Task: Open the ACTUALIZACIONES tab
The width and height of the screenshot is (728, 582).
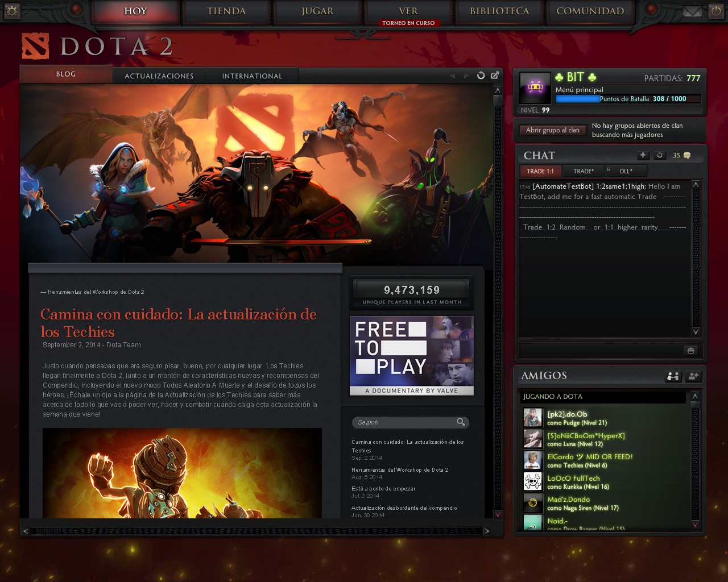Action: (159, 76)
